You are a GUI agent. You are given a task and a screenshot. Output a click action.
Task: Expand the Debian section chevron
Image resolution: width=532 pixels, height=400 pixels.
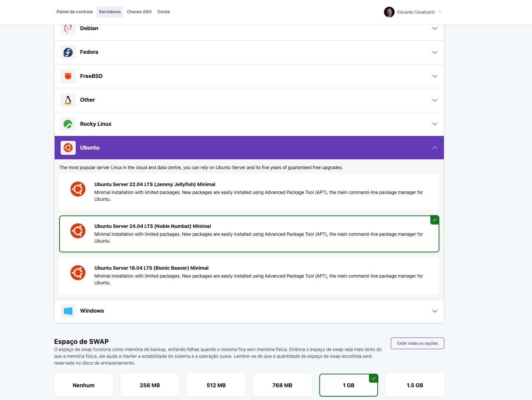pos(435,28)
